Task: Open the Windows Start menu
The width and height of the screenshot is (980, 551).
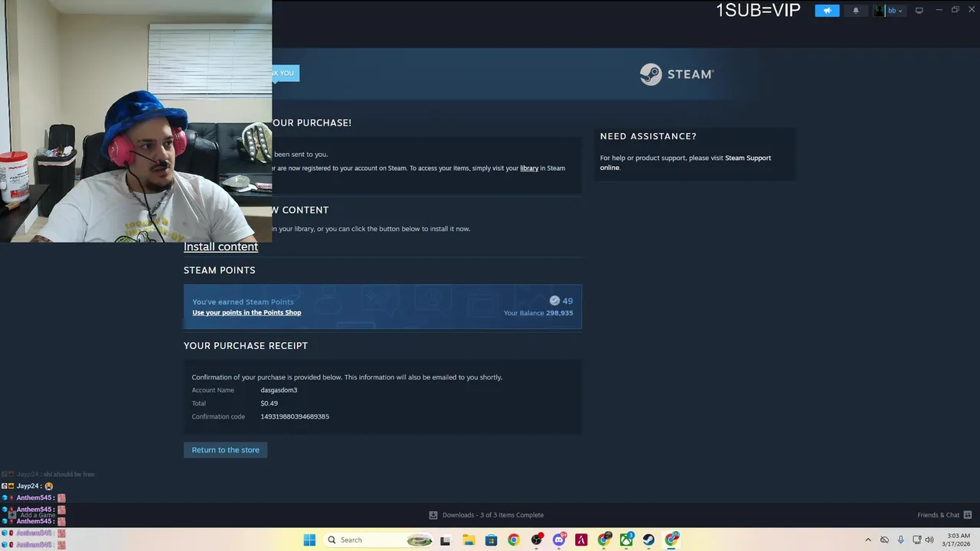Action: coord(309,540)
